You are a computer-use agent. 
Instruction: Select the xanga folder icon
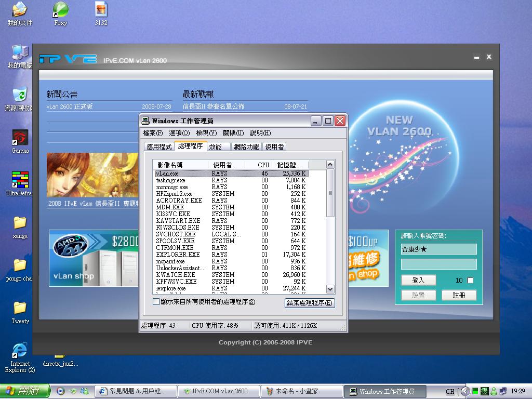point(20,223)
